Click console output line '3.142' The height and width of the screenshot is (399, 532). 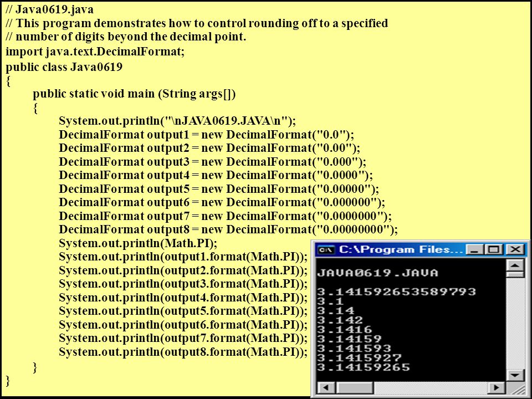pyautogui.click(x=340, y=320)
